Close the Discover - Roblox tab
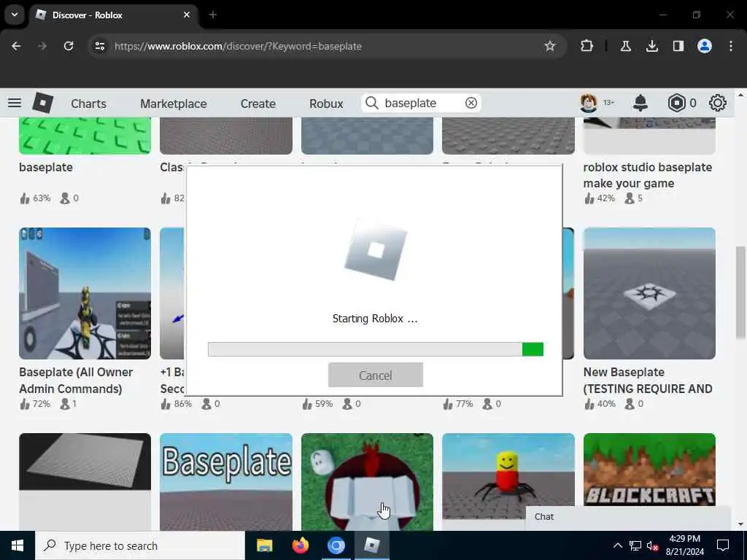Viewport: 747px width, 560px height. pos(187,15)
